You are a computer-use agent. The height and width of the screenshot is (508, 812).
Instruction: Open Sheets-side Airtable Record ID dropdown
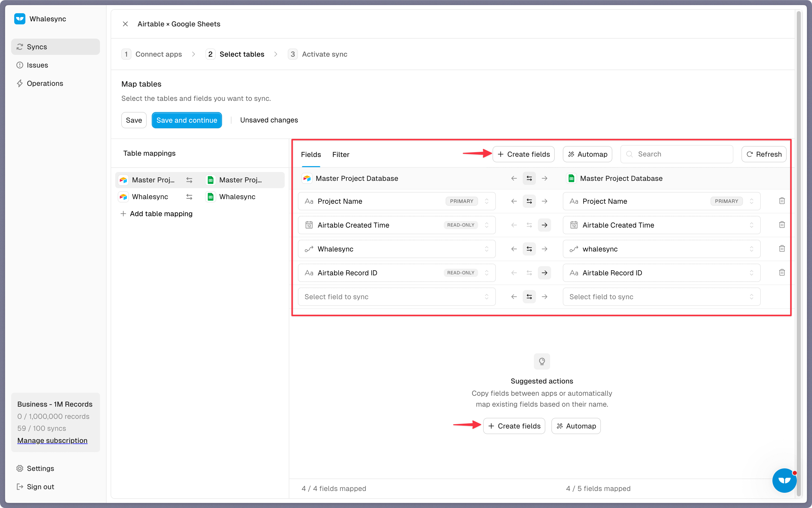(661, 273)
